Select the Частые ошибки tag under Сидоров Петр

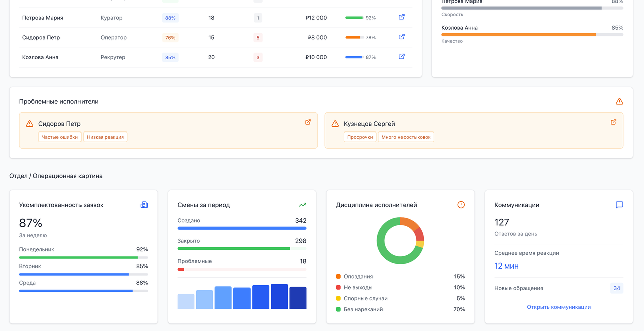coord(59,137)
